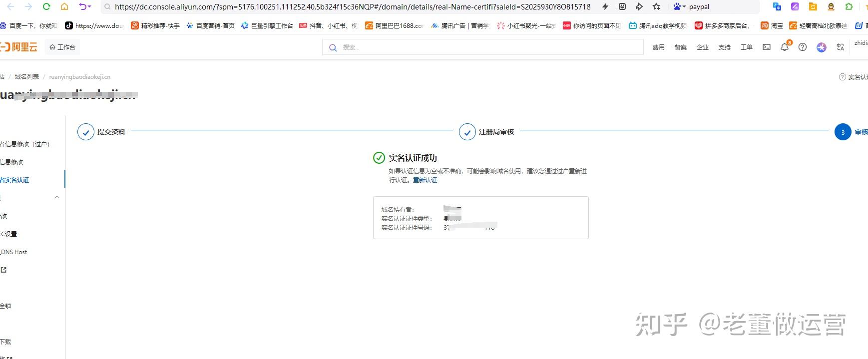Open the https://www.dou TikTok bookmark

(94, 25)
